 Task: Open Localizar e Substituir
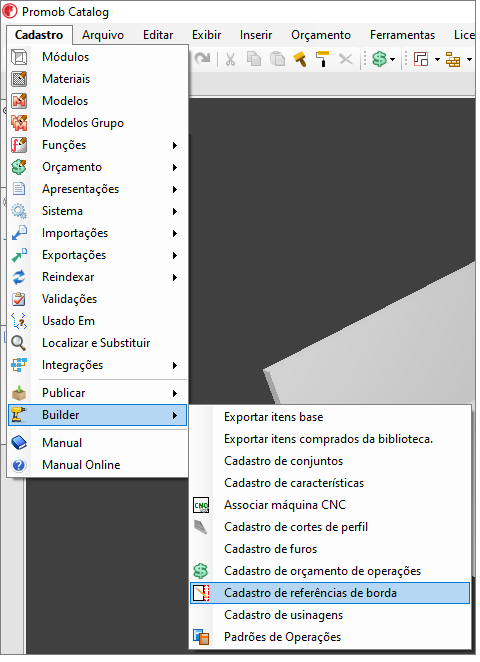click(98, 343)
